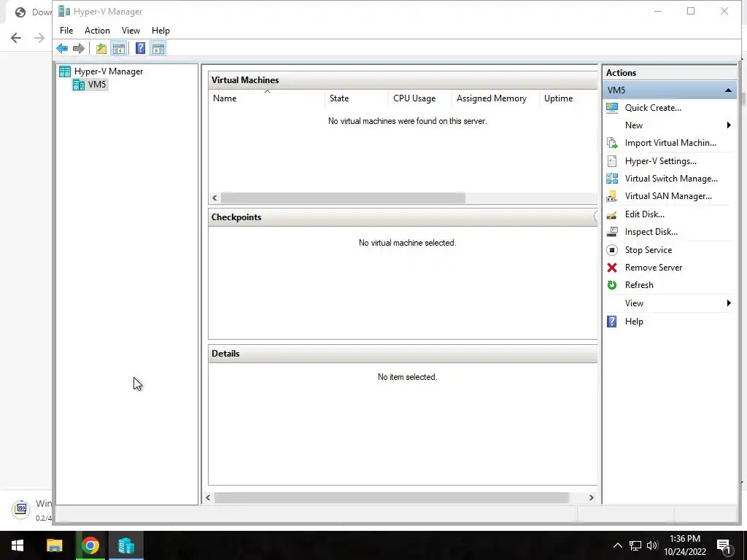Collapse the VM5 actions section arrow

(x=728, y=90)
